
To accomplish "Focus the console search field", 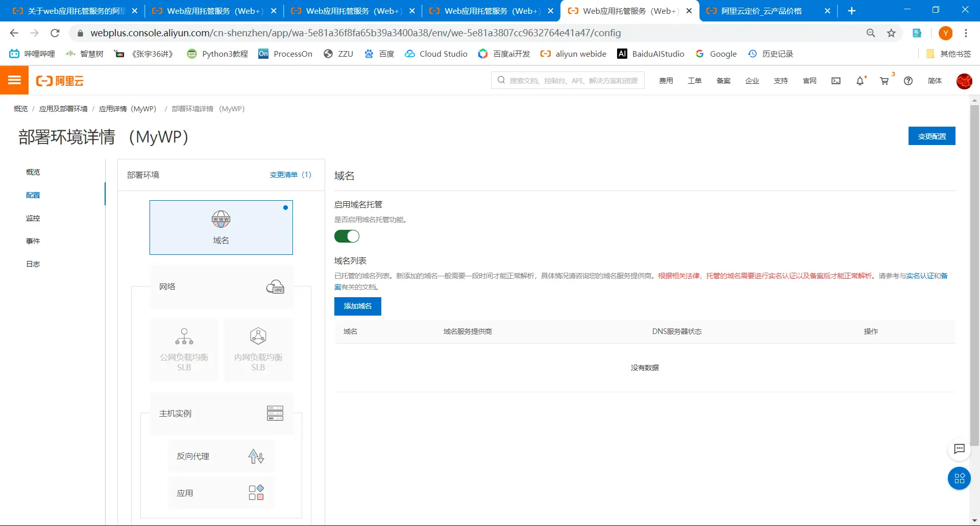I will click(x=568, y=81).
